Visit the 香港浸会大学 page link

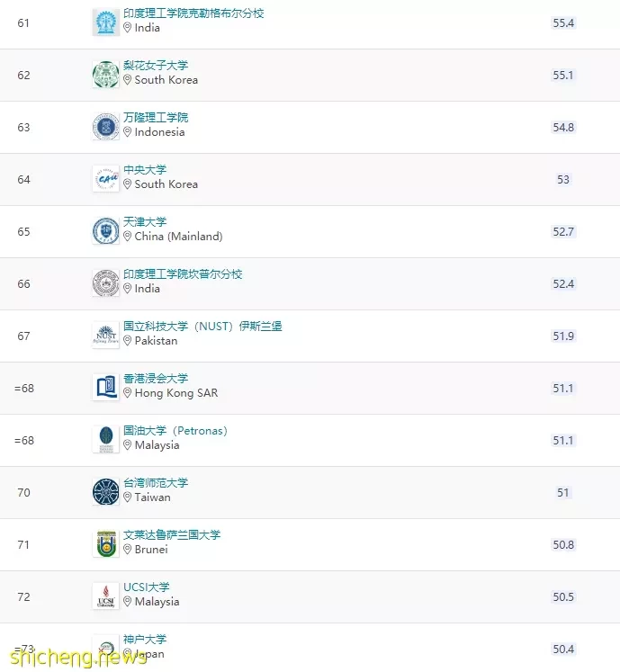(x=156, y=379)
